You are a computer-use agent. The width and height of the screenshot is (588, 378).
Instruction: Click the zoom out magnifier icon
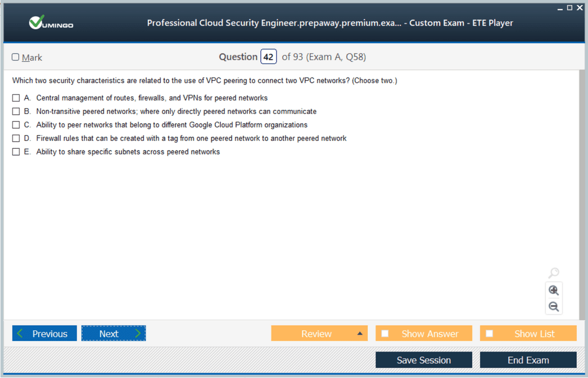pos(554,307)
